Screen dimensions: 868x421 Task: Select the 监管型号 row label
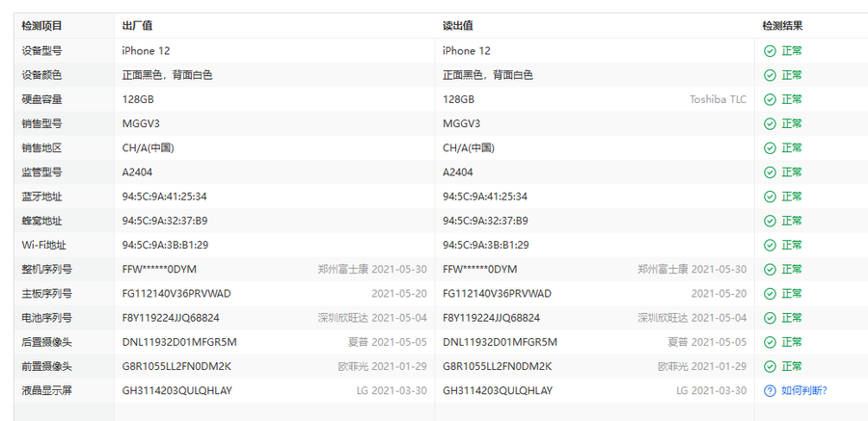[x=42, y=172]
